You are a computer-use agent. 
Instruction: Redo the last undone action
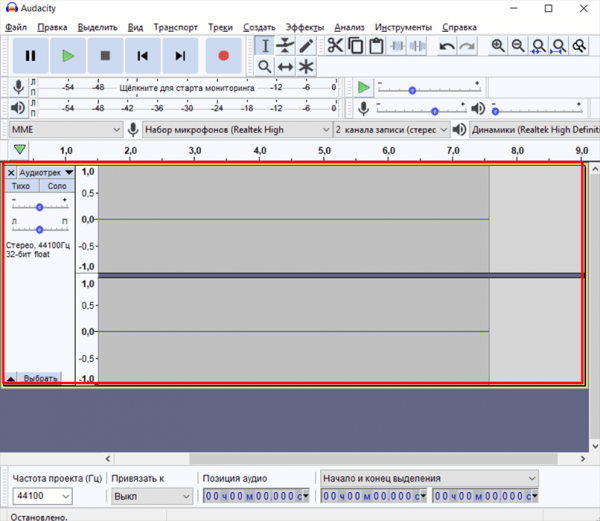click(x=467, y=46)
